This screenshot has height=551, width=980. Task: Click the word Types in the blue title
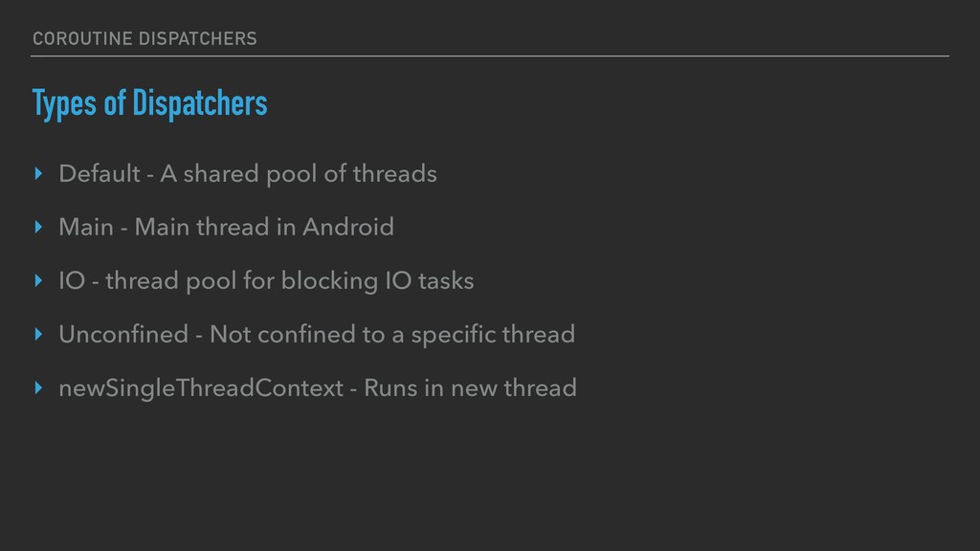(x=65, y=103)
